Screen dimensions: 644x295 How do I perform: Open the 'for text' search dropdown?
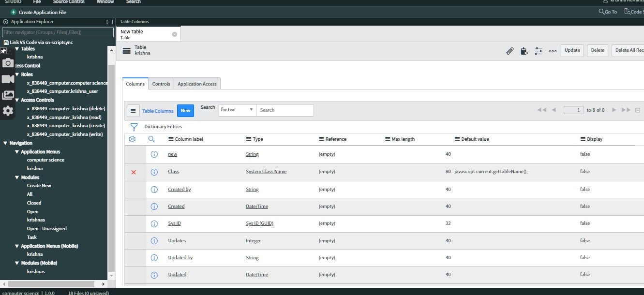[x=237, y=110]
